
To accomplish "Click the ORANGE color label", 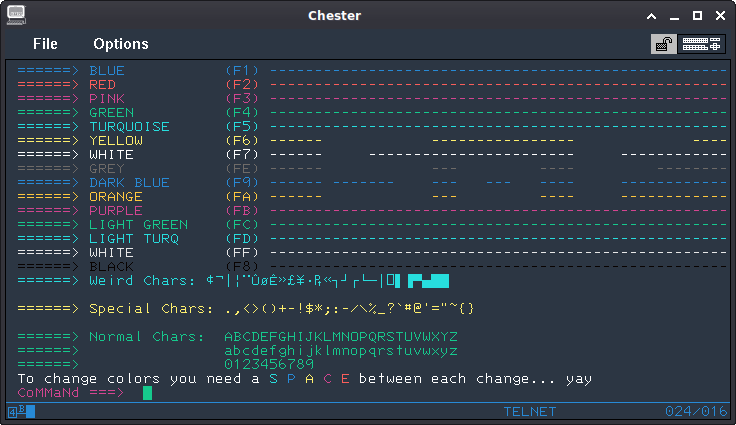I will pos(116,197).
